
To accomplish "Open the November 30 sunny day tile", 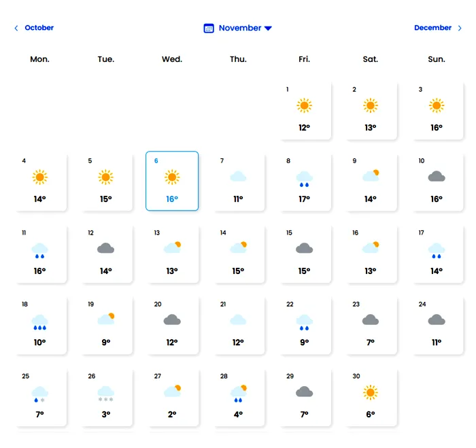I will (371, 397).
